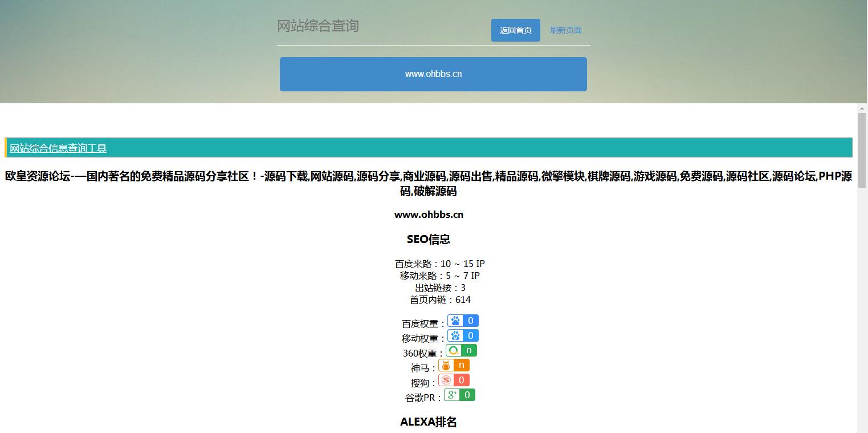Click the 神马 value n badge

pos(462,365)
